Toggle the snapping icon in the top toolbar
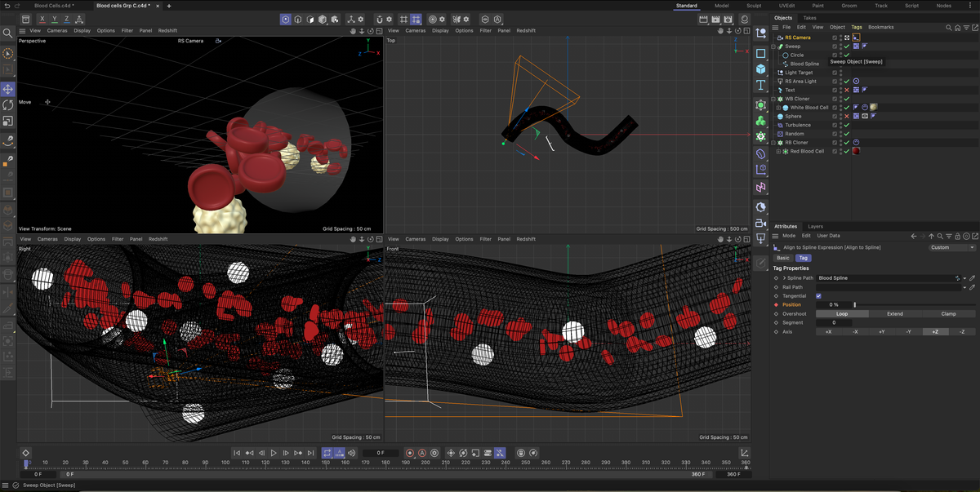This screenshot has height=492, width=980. pos(380,19)
